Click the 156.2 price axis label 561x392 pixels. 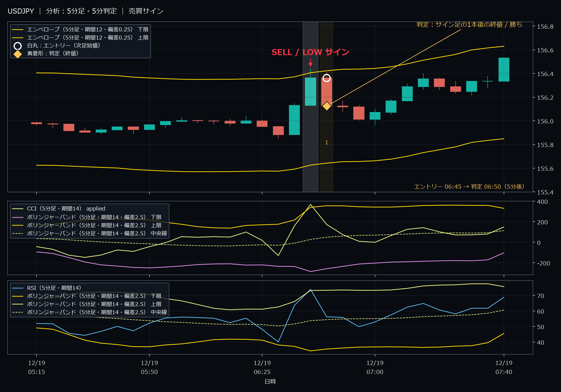(545, 98)
